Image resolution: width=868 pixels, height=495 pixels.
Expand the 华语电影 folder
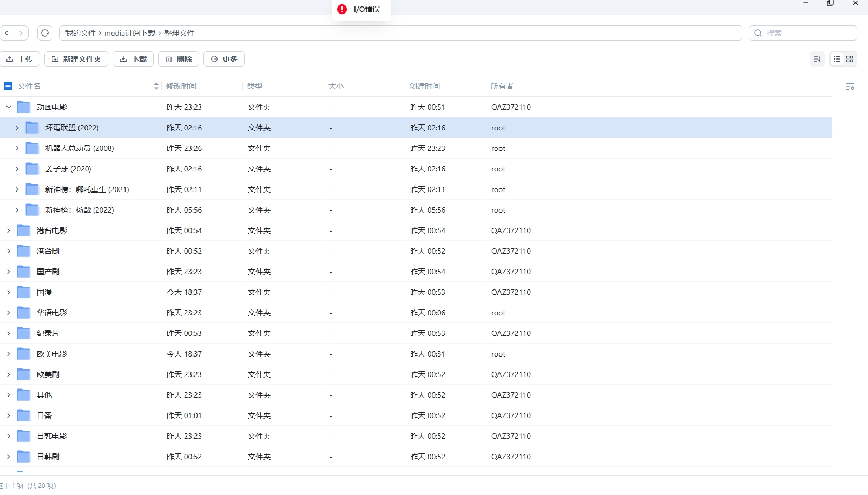(x=9, y=313)
